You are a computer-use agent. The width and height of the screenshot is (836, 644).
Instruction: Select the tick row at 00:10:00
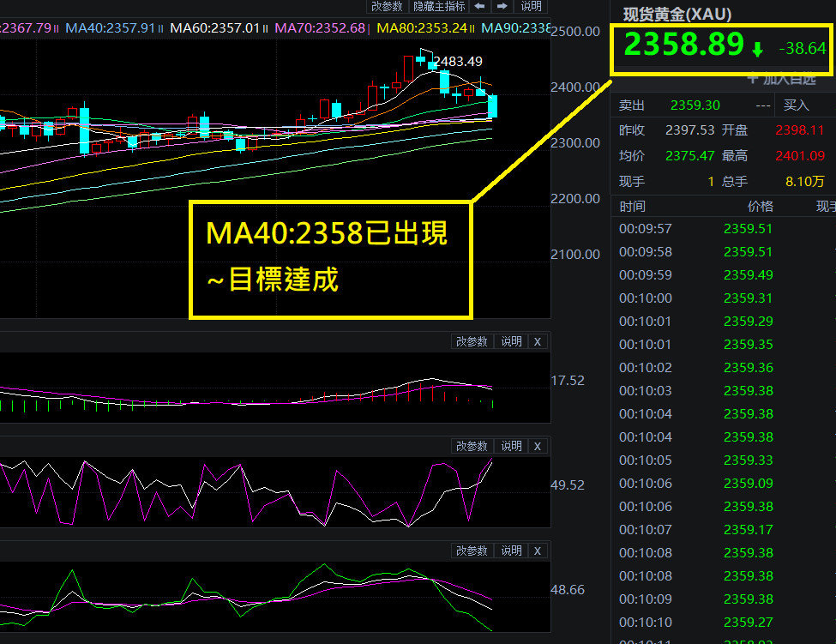click(723, 298)
